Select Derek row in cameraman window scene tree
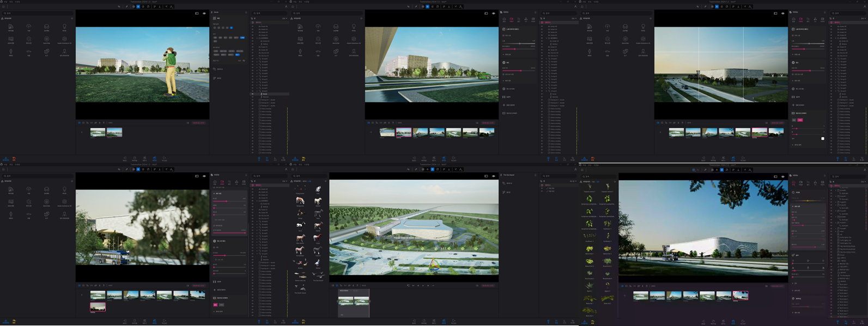This screenshot has width=868, height=326. click(x=269, y=94)
